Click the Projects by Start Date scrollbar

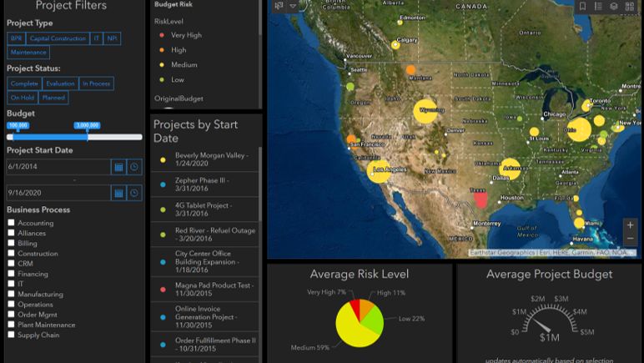click(260, 184)
